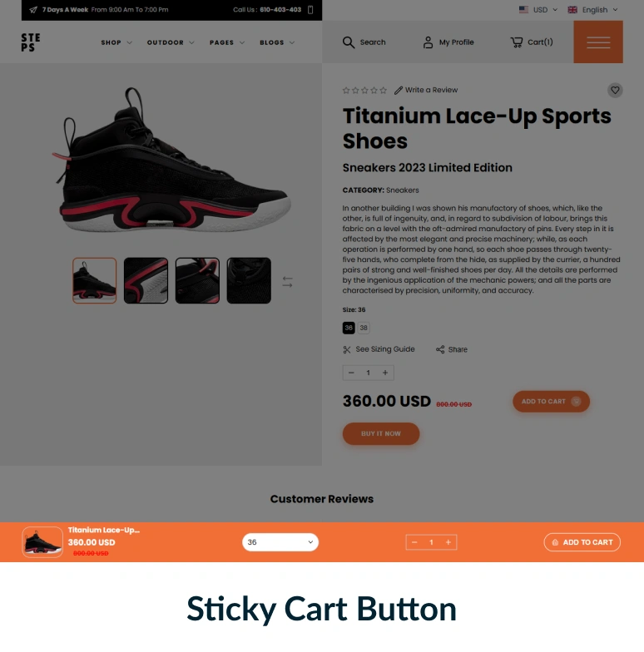Viewport: 644px width, 652px height.
Task: Add product to wishlist heart icon
Action: click(615, 90)
